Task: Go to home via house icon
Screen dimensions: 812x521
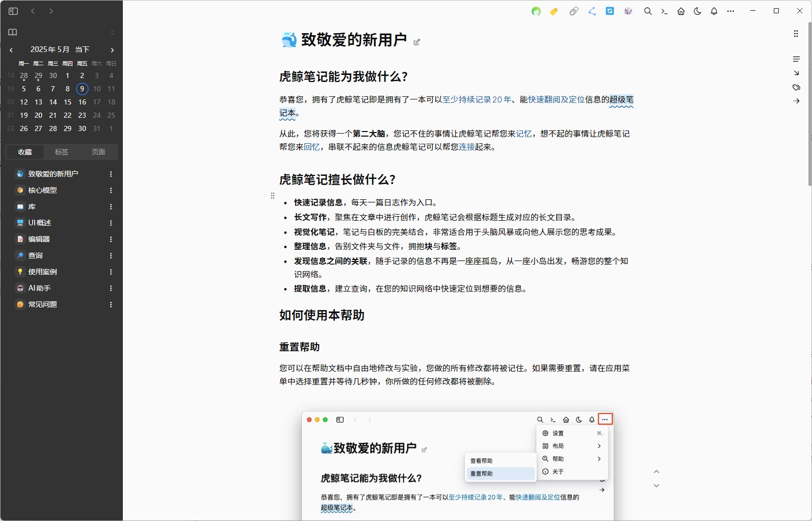Action: tap(681, 11)
